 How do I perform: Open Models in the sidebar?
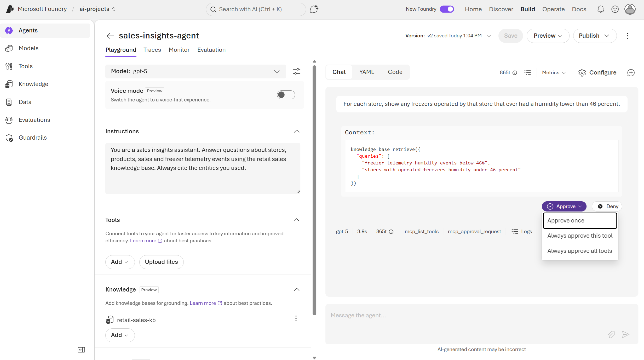coord(45,48)
